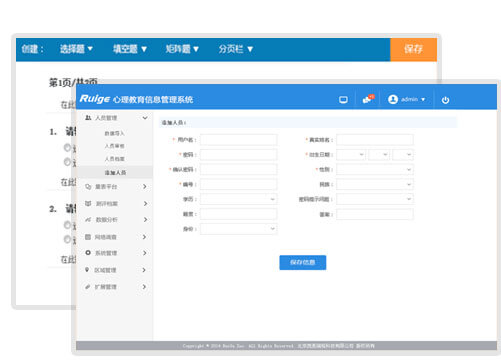Click the 籍贯 native place field
The width and height of the screenshot is (501, 364).
[x=239, y=214]
